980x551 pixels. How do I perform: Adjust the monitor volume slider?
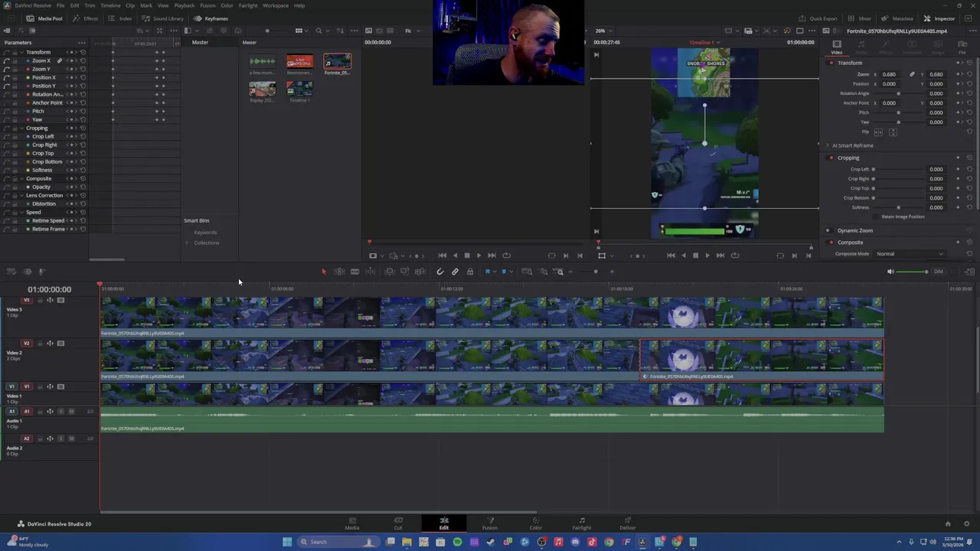[x=911, y=272]
